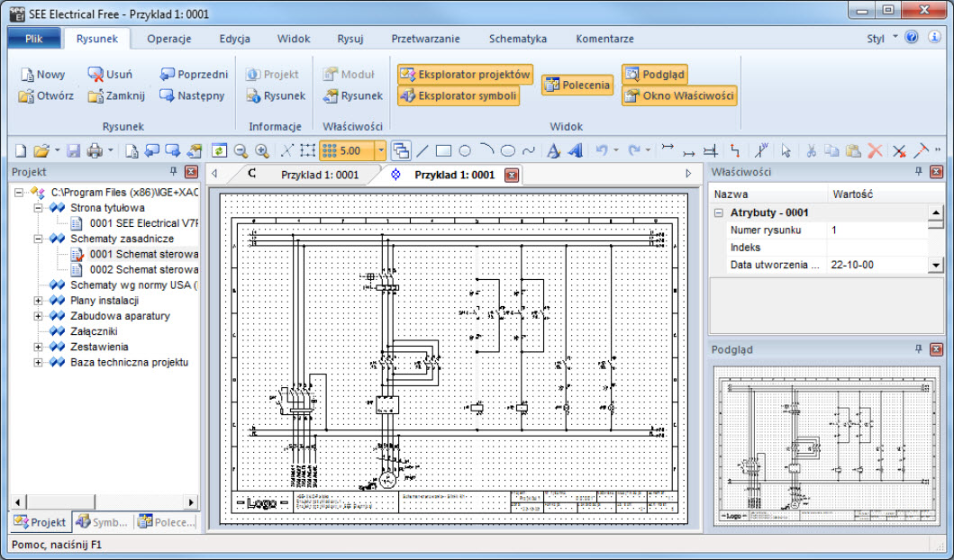Screen dimensions: 954x560
Task: Select the Line drawing tool
Action: pyautogui.click(x=422, y=151)
